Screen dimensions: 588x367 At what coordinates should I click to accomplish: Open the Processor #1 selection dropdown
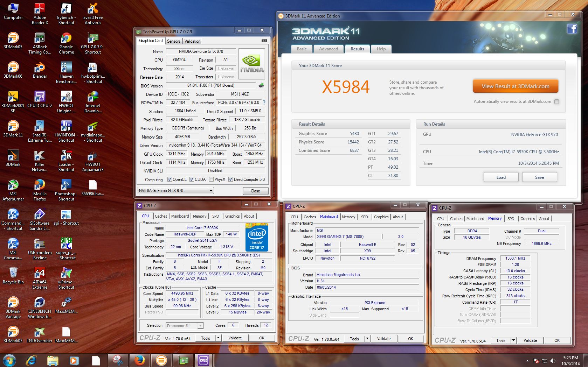coord(185,326)
